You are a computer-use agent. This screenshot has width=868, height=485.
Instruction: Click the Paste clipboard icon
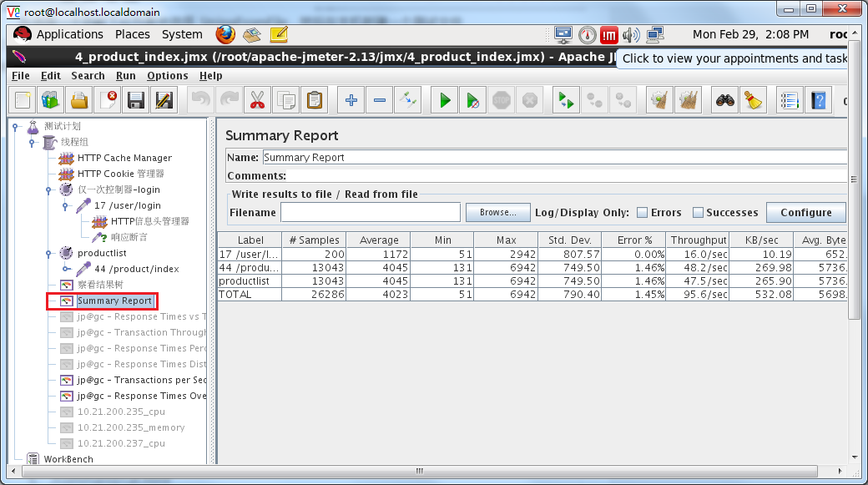(x=315, y=100)
